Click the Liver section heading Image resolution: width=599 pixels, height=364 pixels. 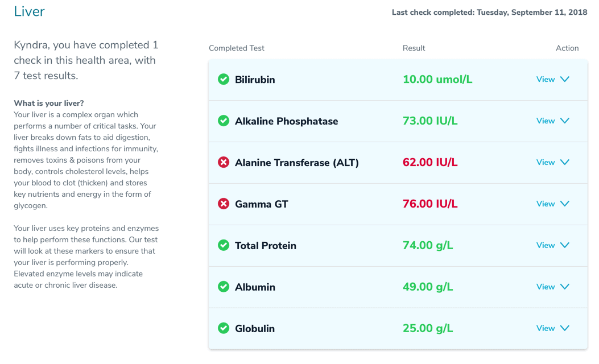[x=29, y=11]
